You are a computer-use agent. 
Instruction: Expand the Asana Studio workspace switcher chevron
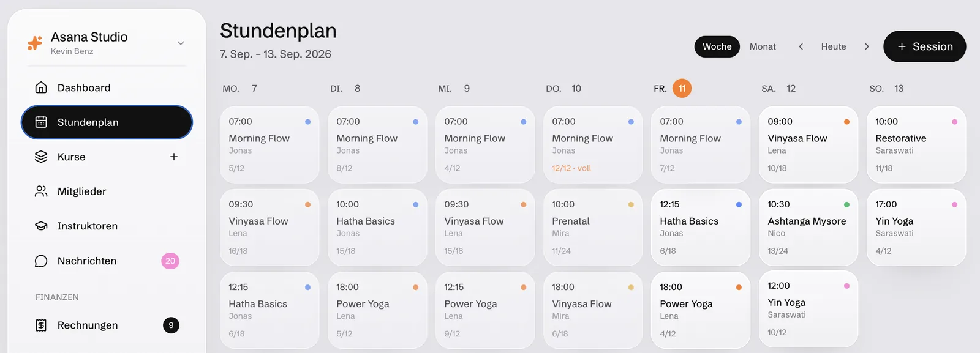coord(181,43)
